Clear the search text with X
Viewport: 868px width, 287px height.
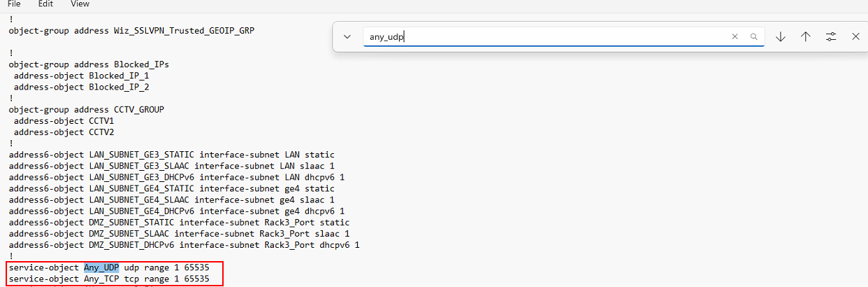tap(735, 36)
